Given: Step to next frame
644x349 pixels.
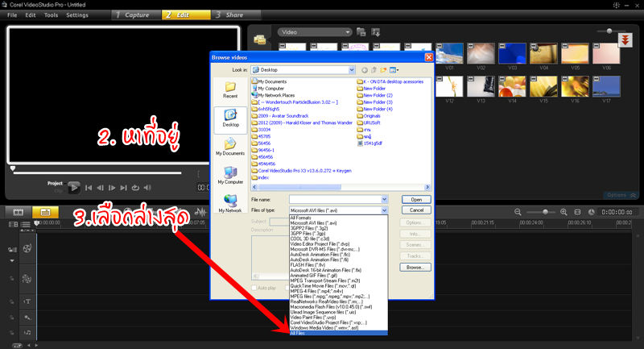Looking at the screenshot, I should (112, 188).
